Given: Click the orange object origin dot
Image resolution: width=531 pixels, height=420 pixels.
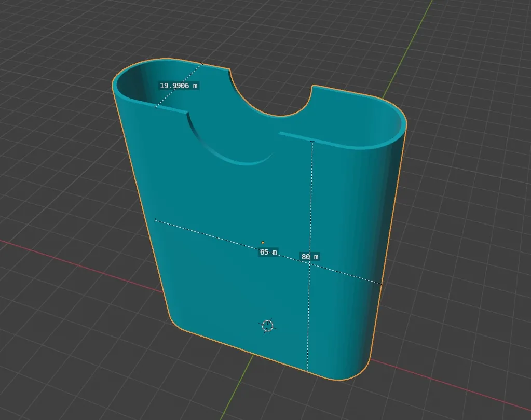Looking at the screenshot, I should pos(263,243).
